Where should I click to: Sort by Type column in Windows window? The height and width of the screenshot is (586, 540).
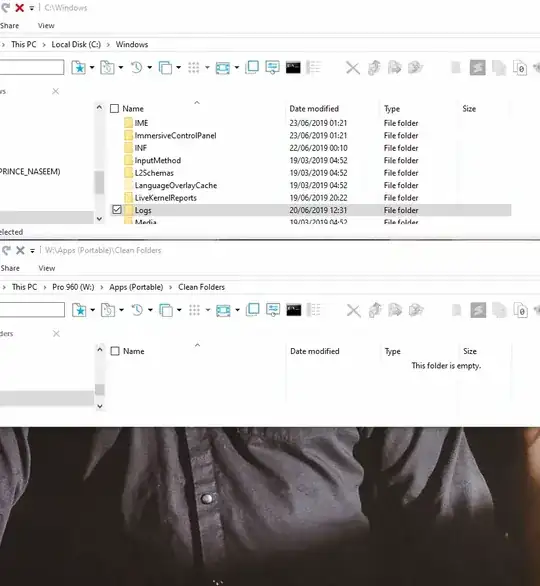392,109
